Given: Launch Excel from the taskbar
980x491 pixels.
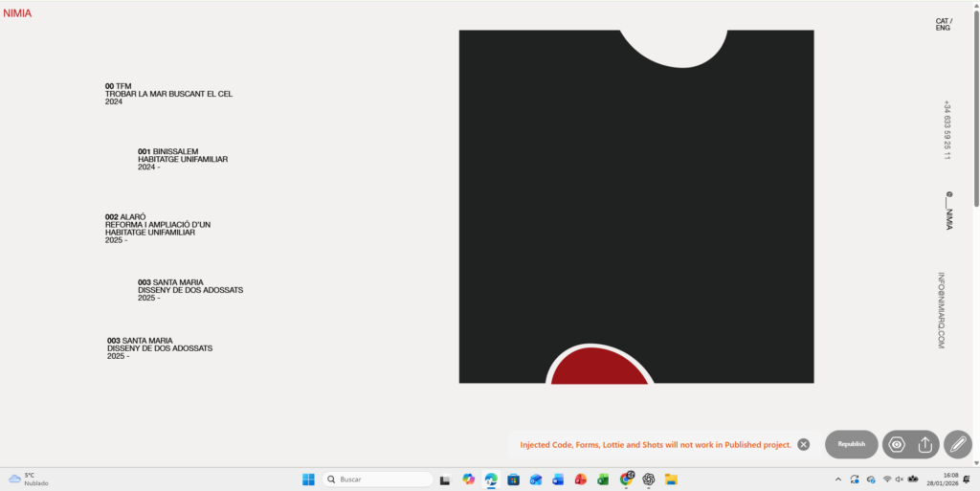Looking at the screenshot, I should click(x=603, y=480).
